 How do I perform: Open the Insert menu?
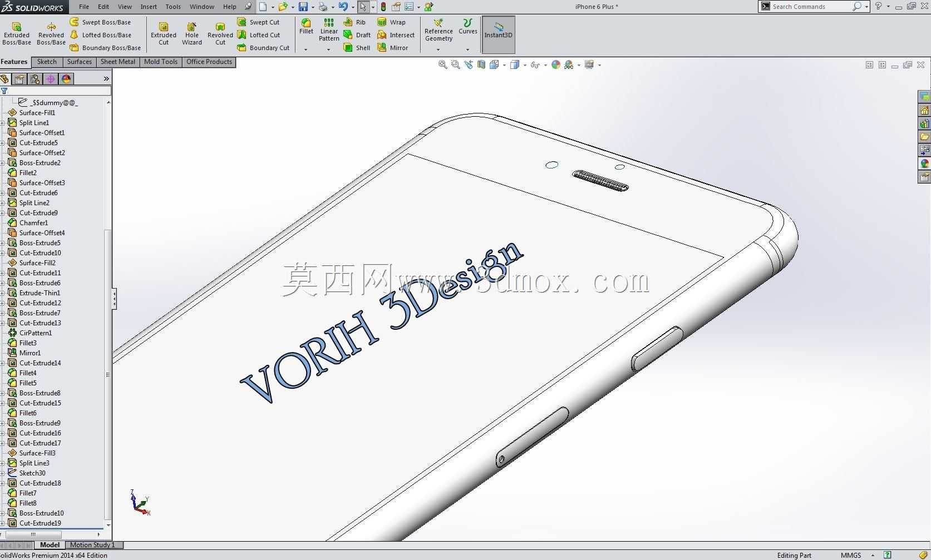coord(149,7)
